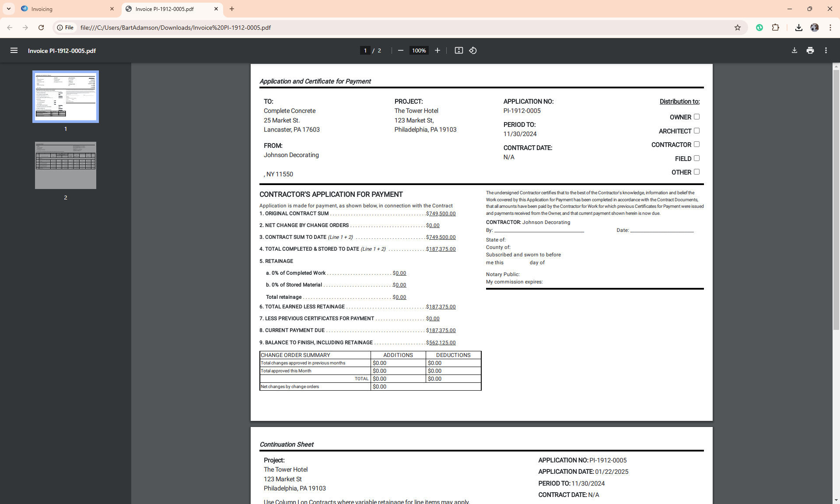
Task: Click the Fit to page icon
Action: [x=458, y=50]
